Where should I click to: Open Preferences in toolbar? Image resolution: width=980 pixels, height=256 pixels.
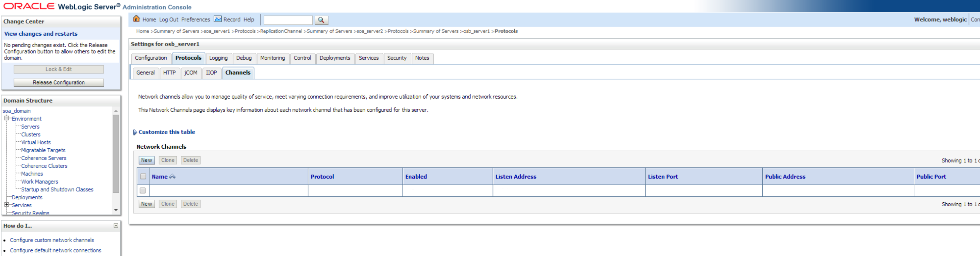[x=195, y=20]
